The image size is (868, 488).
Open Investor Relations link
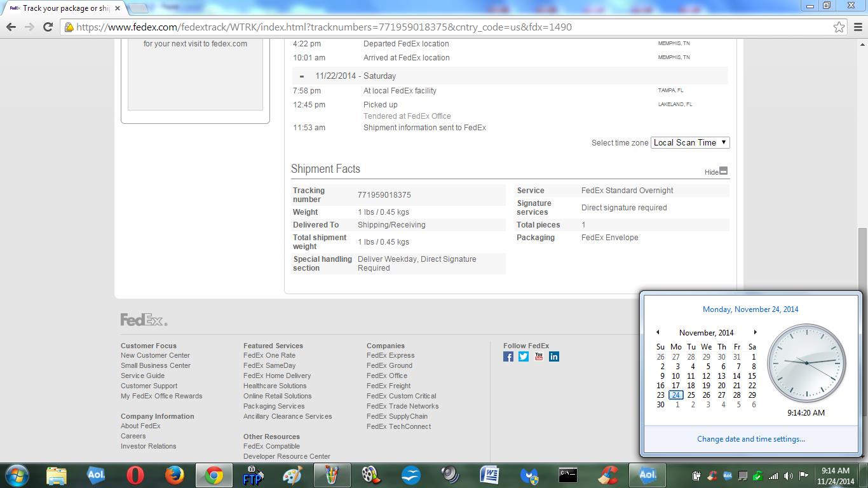coord(149,446)
